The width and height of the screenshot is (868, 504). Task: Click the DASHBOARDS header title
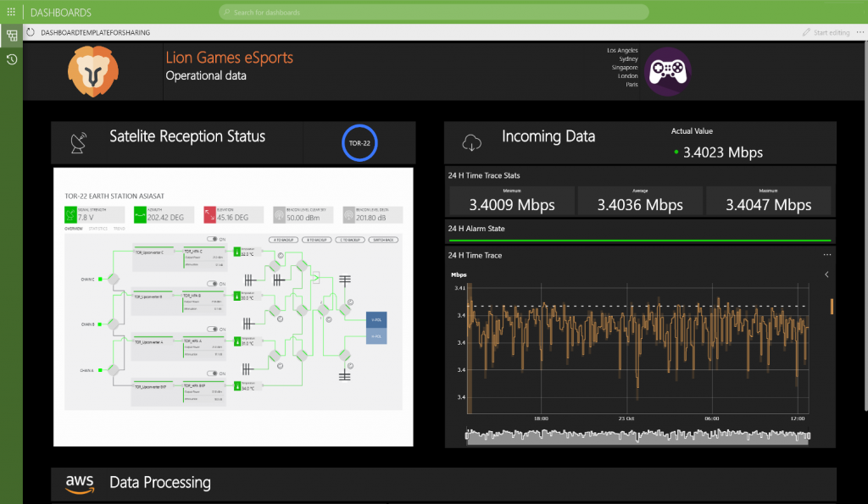[x=61, y=12]
